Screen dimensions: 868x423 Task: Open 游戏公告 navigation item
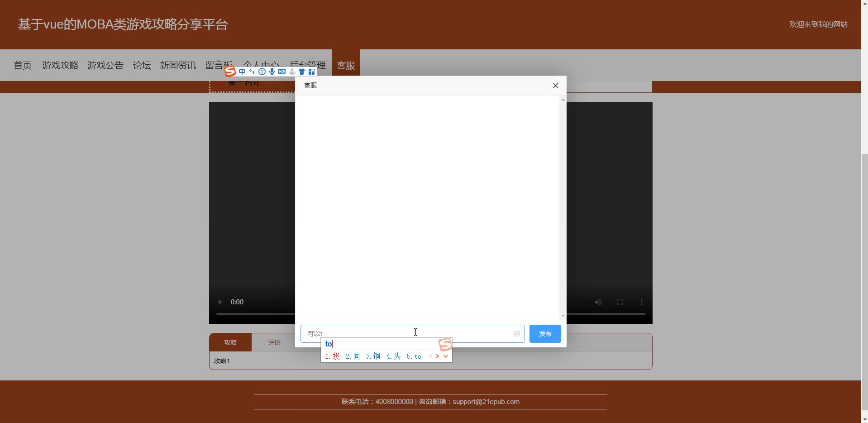tap(105, 65)
